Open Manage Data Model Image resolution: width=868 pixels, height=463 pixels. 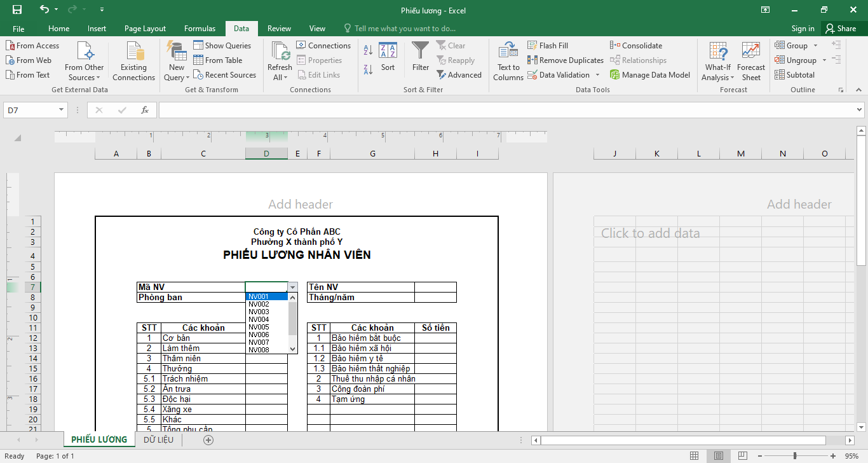coord(649,75)
